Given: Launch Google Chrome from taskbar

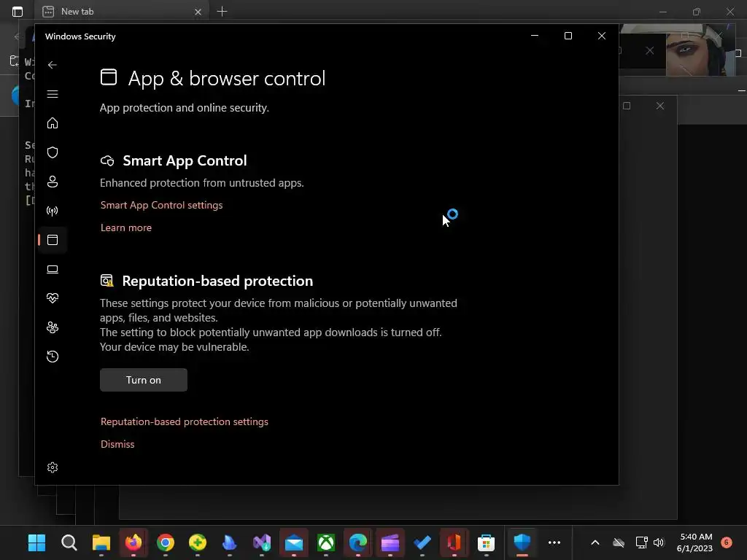Looking at the screenshot, I should [166, 542].
